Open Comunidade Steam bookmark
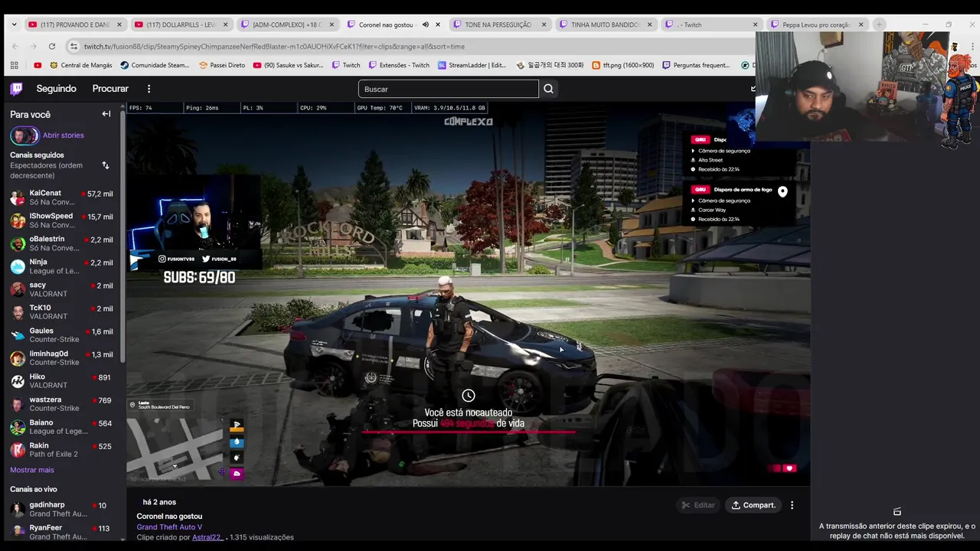This screenshot has height=551, width=980. 155,65
